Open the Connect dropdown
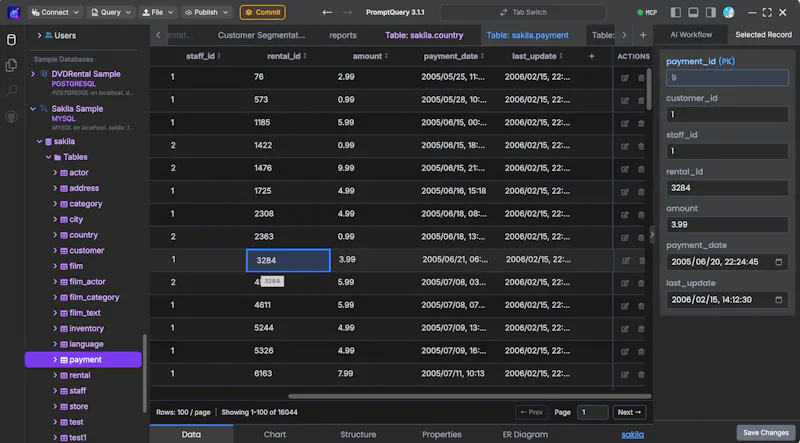 [x=56, y=12]
